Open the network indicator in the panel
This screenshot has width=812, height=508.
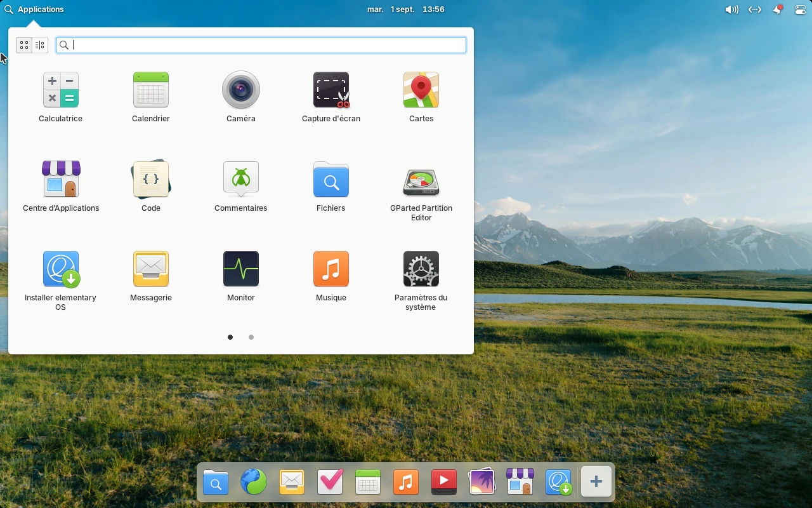click(755, 10)
